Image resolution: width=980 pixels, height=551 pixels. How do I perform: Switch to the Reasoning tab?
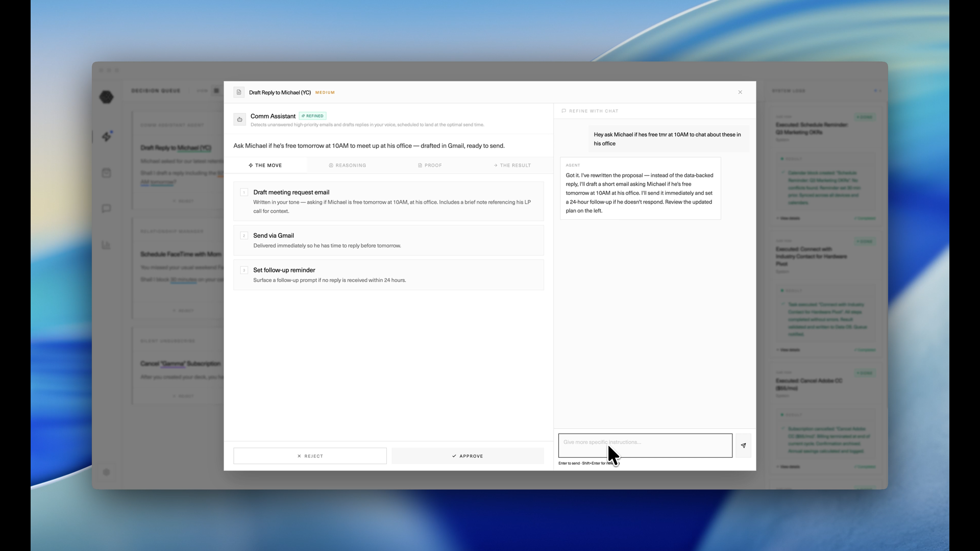347,165
